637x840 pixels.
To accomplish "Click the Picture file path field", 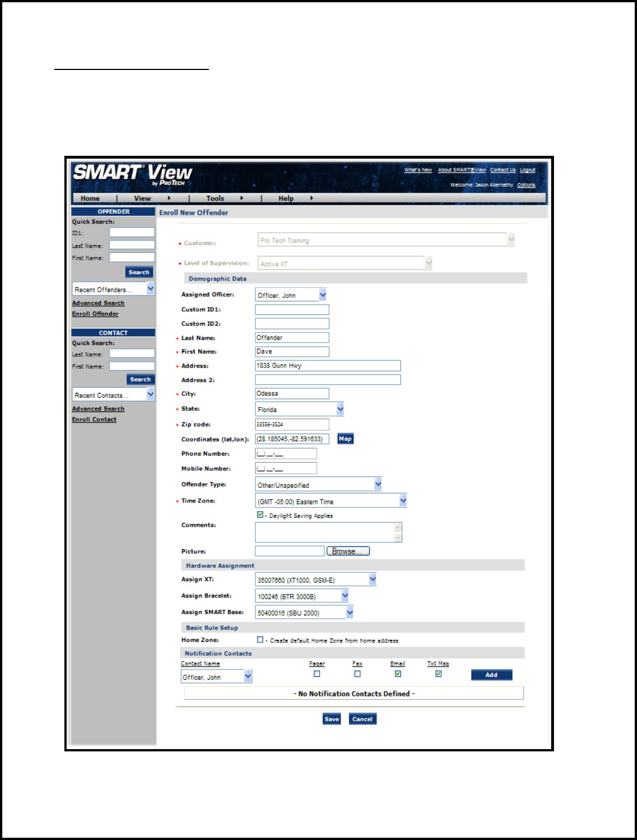I will (290, 551).
